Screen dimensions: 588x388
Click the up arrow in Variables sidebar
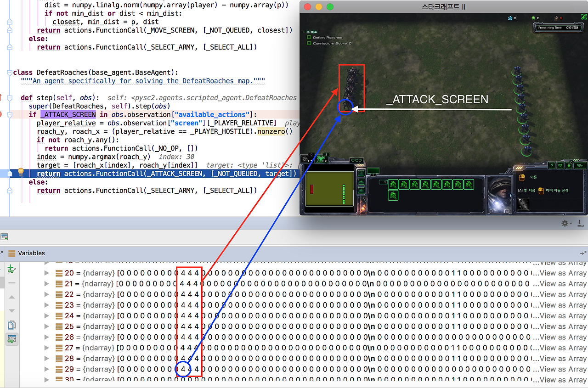tap(12, 297)
